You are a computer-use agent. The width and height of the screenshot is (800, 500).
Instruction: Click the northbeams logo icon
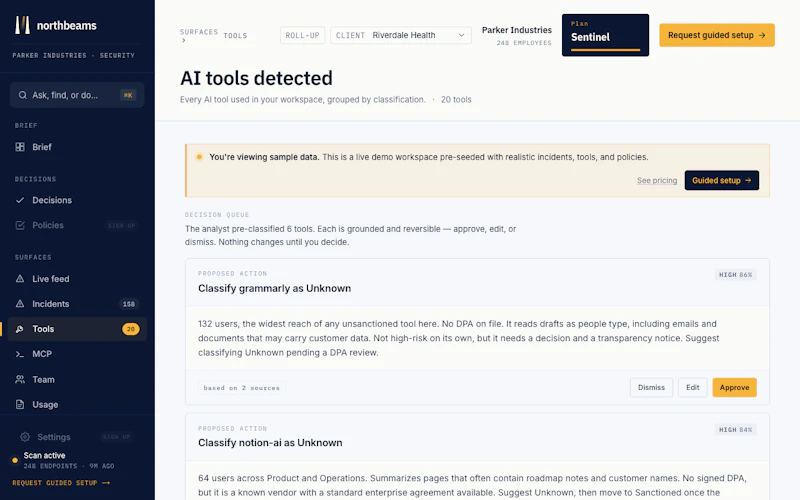(22, 25)
